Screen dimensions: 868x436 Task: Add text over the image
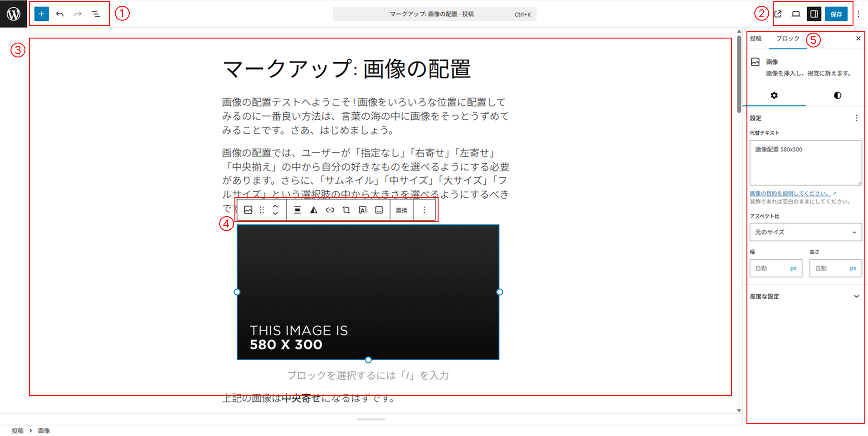pyautogui.click(x=363, y=210)
